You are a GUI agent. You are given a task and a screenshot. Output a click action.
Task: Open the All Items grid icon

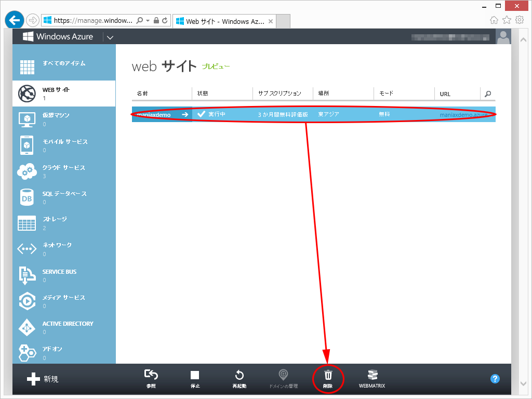27,67
